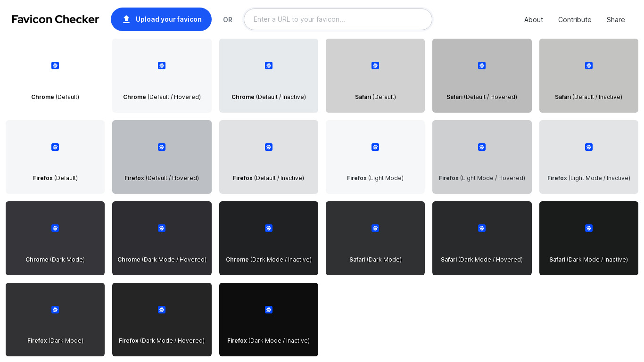Viewport: 644px width, 362px height.
Task: Click the "Chrome (Default)" label
Action: pyautogui.click(x=55, y=97)
